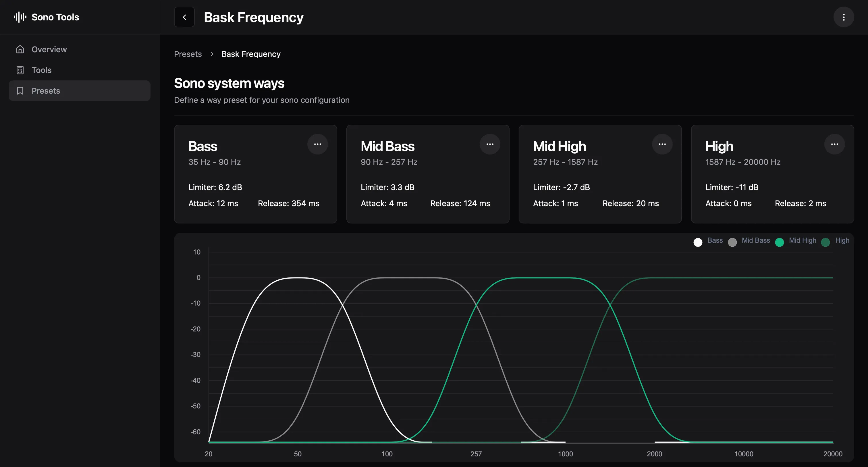Image resolution: width=868 pixels, height=467 pixels.
Task: Click the Mid Bass legend label
Action: click(x=756, y=240)
